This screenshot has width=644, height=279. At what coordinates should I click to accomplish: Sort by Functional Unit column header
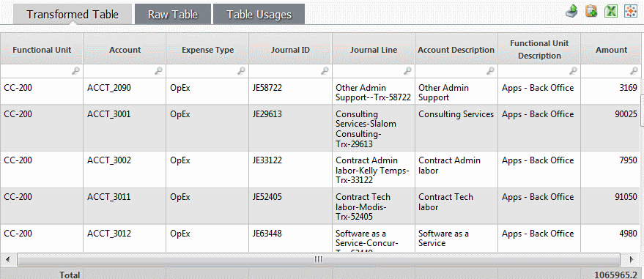pos(42,50)
